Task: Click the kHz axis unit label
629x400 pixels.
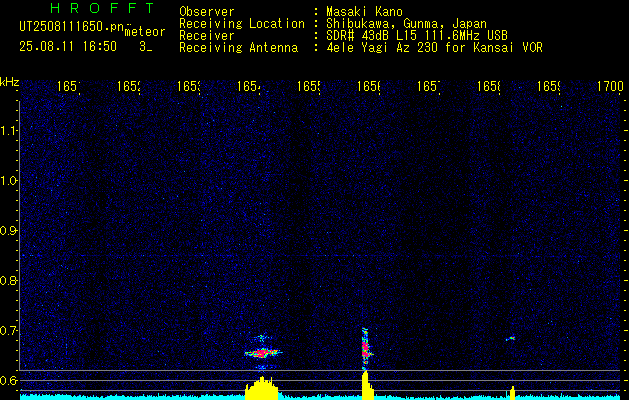Action: tap(9, 83)
